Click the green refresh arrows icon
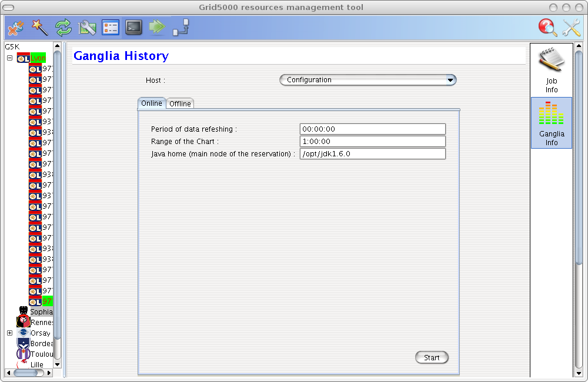Viewport: 588px width, 382px height. tap(64, 28)
